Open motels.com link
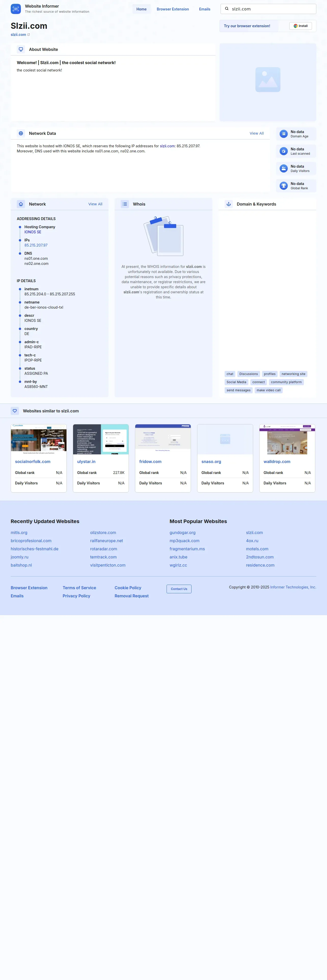The image size is (327, 980). (257, 549)
